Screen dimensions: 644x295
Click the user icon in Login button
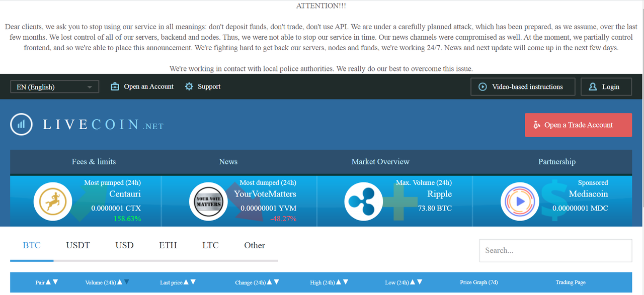click(x=593, y=86)
